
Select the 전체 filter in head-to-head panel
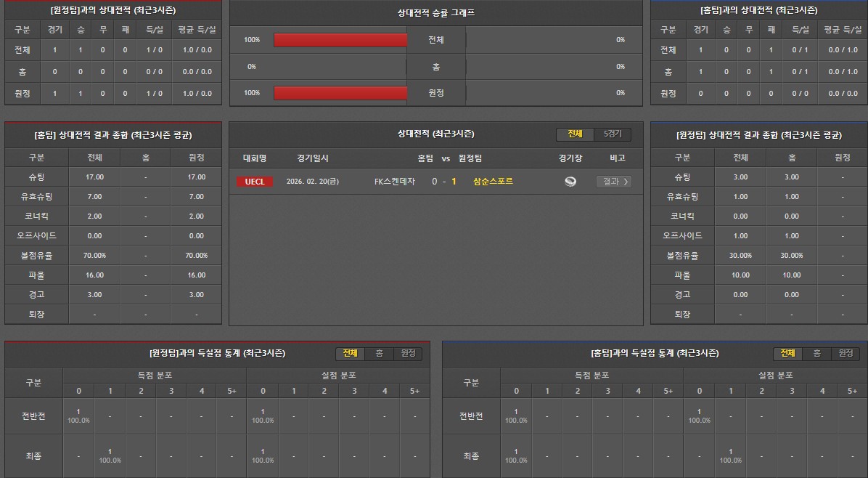tap(575, 134)
